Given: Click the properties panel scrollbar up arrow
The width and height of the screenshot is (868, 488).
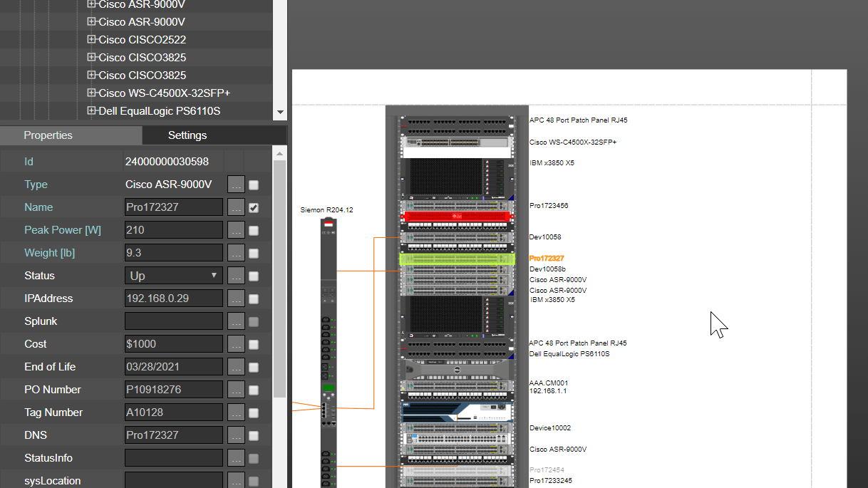Looking at the screenshot, I should click(x=280, y=152).
